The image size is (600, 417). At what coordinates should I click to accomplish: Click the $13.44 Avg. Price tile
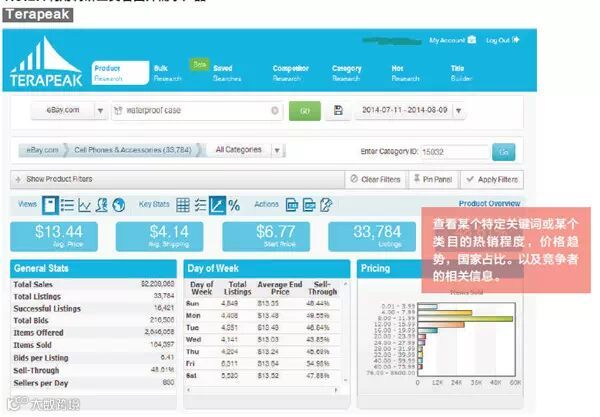[x=54, y=236]
